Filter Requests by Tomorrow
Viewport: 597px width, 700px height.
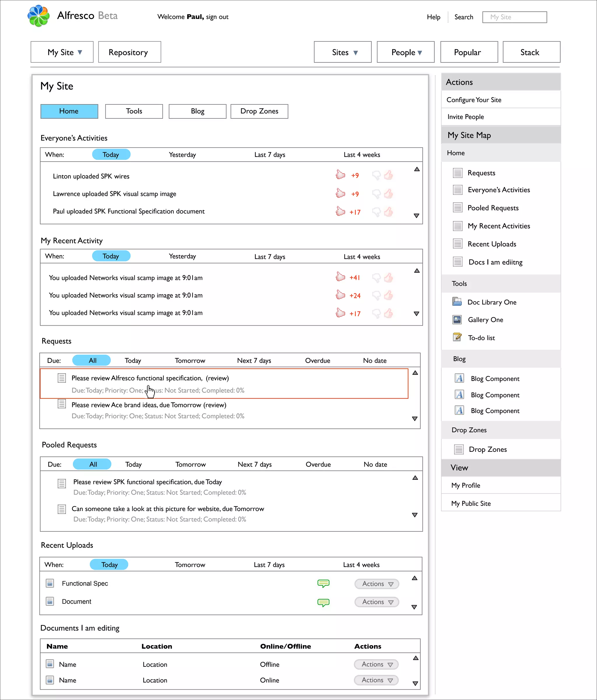(190, 360)
